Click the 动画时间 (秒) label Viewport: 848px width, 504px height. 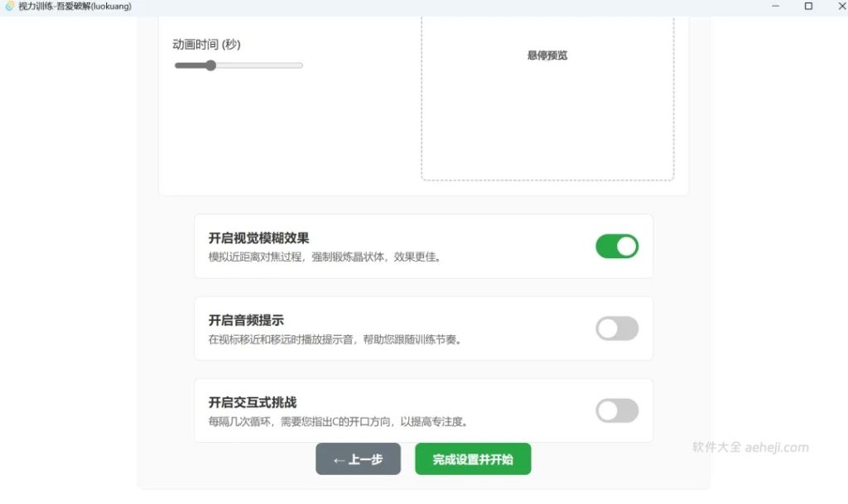coord(205,45)
